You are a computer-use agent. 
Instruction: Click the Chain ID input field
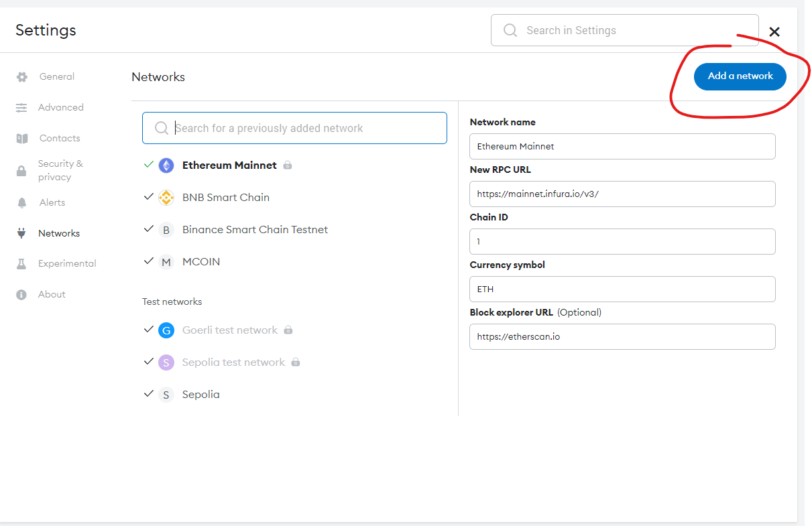coord(622,241)
